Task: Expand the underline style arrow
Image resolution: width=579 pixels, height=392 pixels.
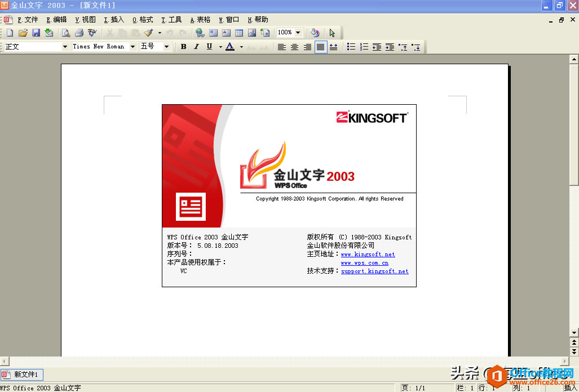Action: point(220,47)
